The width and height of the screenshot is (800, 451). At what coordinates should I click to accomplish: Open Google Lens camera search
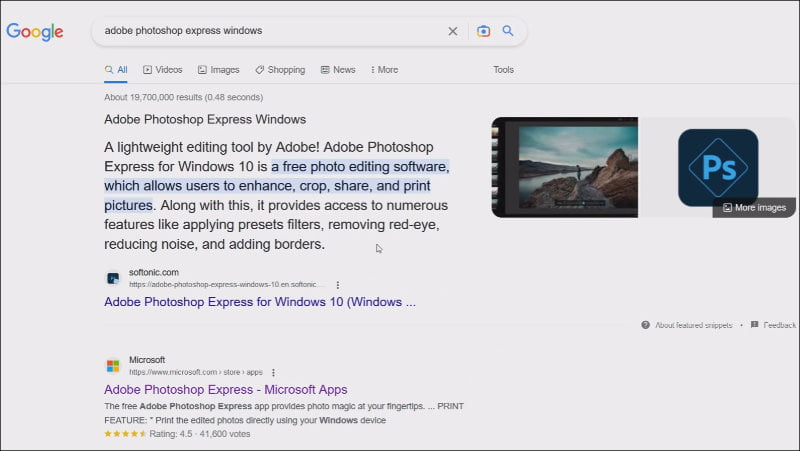tap(483, 31)
